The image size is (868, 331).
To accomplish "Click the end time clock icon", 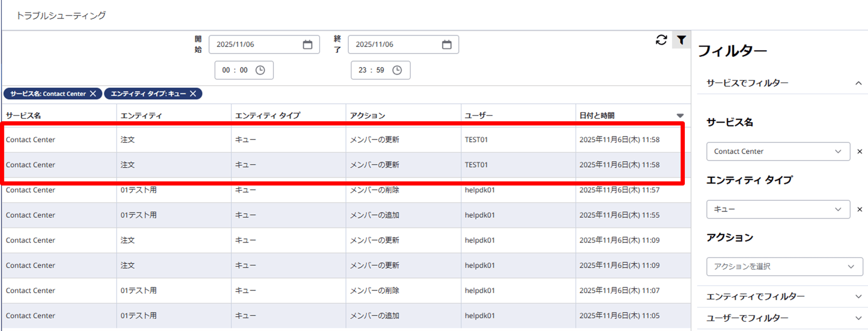I will [x=397, y=70].
